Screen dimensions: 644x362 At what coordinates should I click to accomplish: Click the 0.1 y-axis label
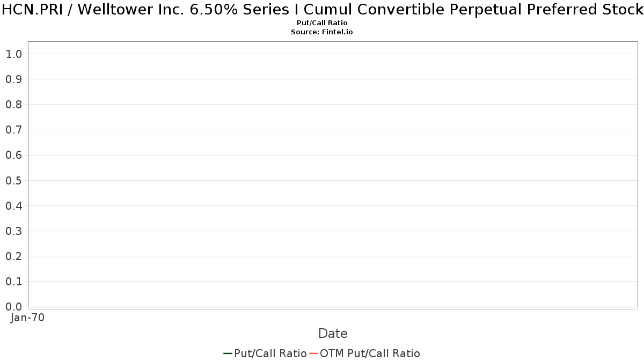(13, 282)
